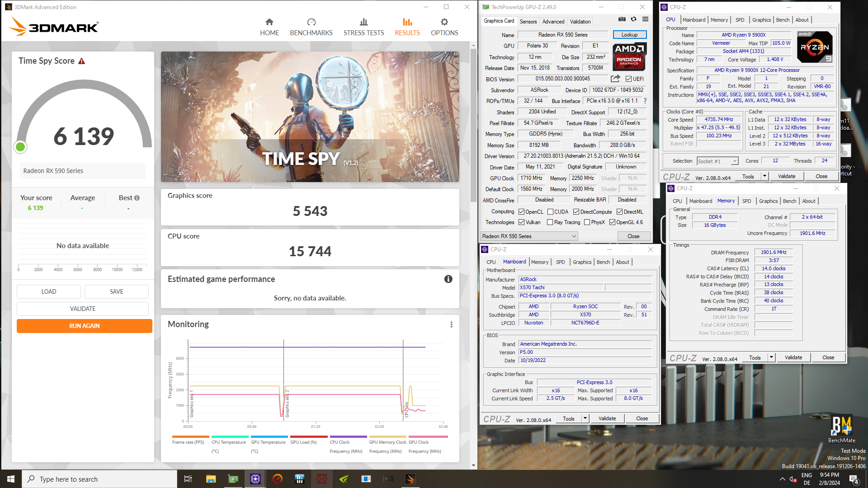
Task: Click the Lookup button in GPU-Z
Action: click(629, 35)
